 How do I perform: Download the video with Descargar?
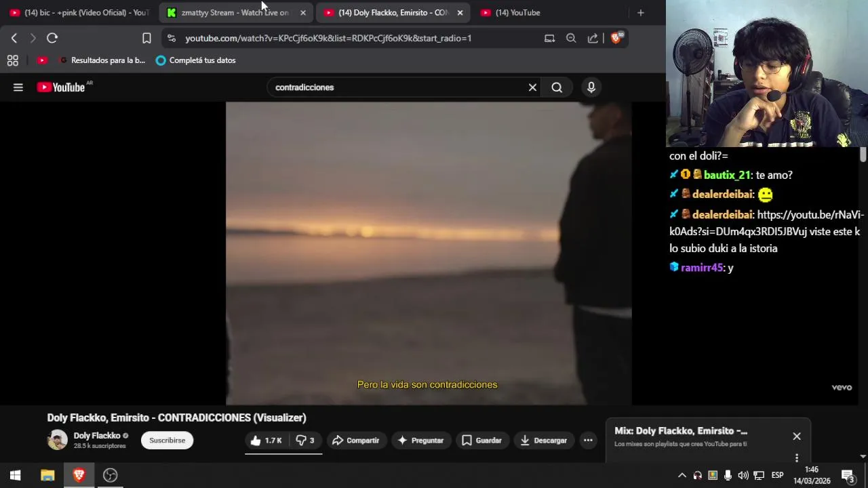(x=544, y=440)
